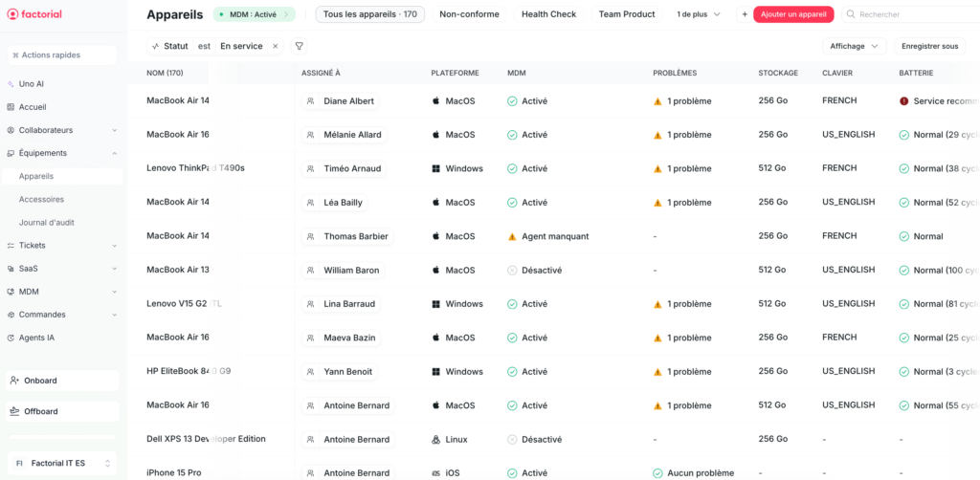Click the Factorial logo
980x480 pixels.
pyautogui.click(x=34, y=13)
